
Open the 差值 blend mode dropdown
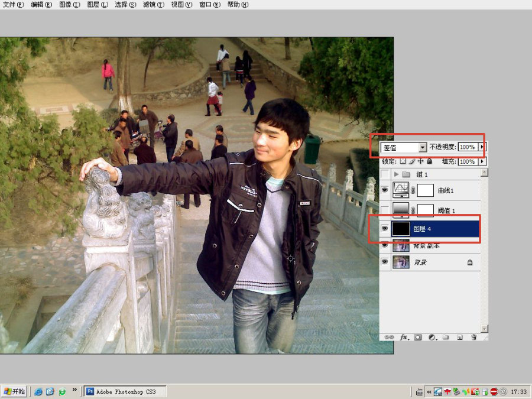tap(403, 147)
